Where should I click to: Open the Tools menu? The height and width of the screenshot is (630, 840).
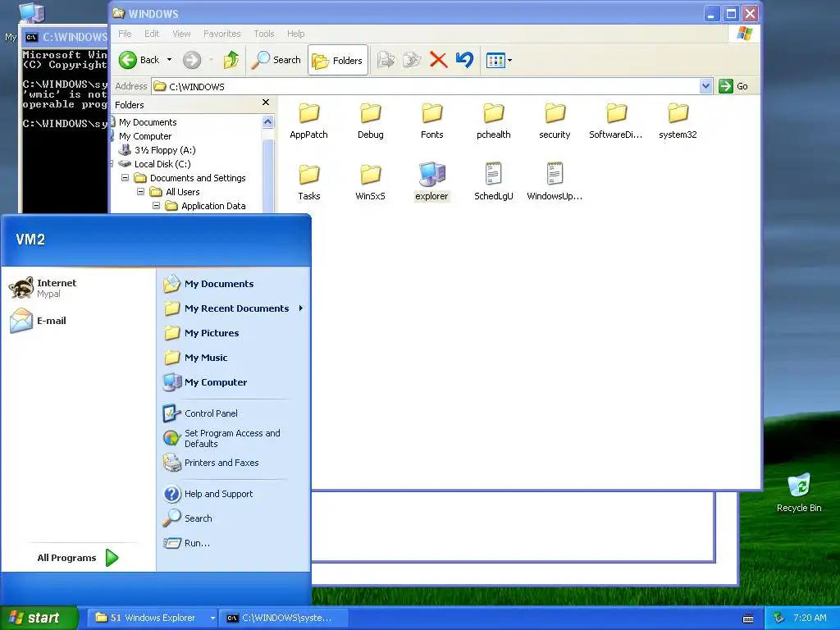coord(263,34)
